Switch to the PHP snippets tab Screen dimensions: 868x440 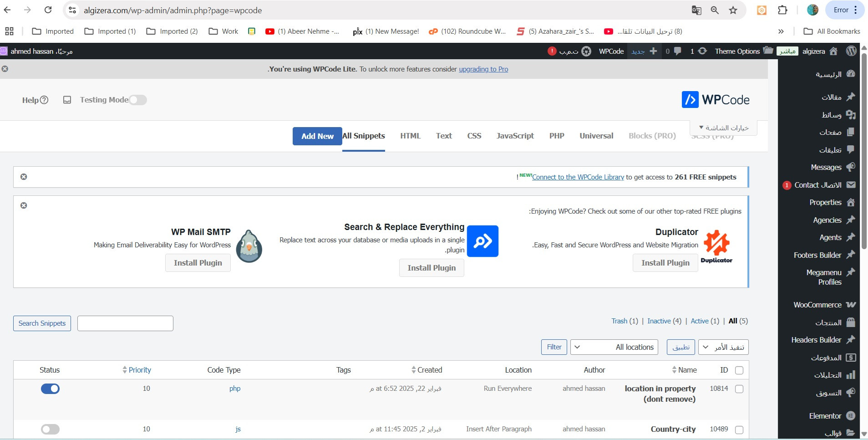pos(556,136)
